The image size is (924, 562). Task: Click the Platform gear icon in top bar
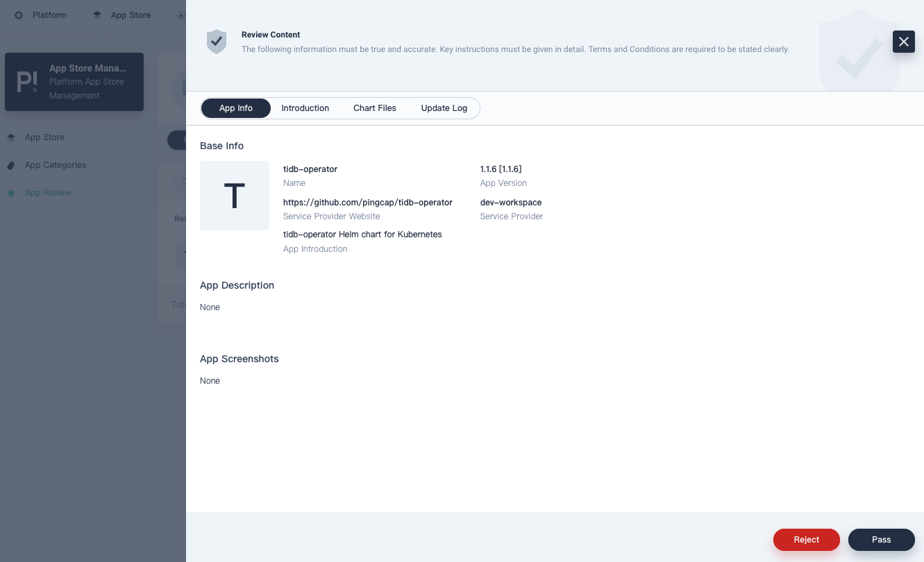[x=19, y=15]
